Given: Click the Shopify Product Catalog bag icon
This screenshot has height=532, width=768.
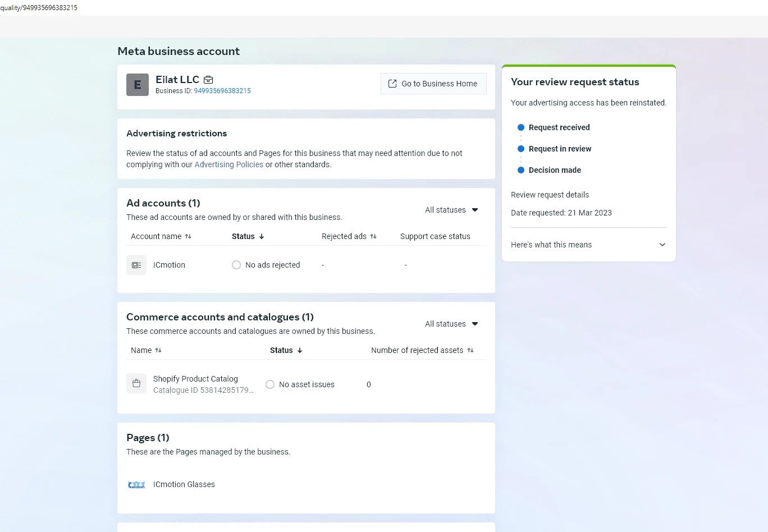Looking at the screenshot, I should tap(136, 383).
